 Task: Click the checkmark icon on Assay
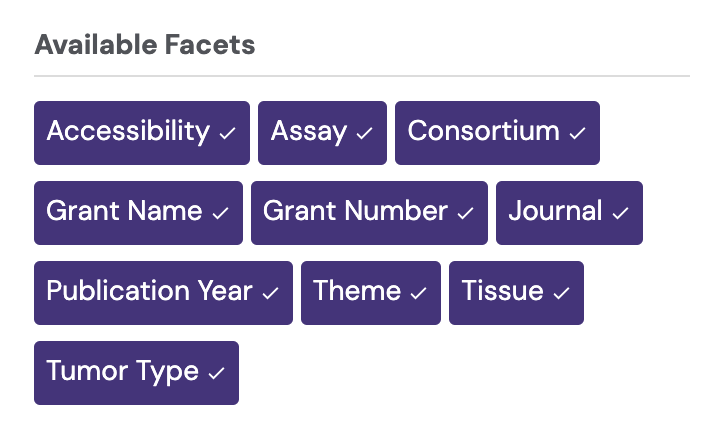pos(364,134)
